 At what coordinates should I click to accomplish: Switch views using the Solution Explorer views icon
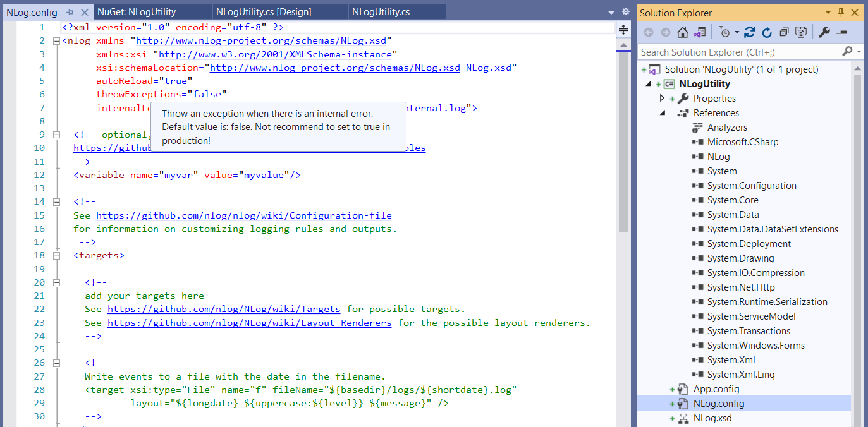pyautogui.click(x=699, y=32)
